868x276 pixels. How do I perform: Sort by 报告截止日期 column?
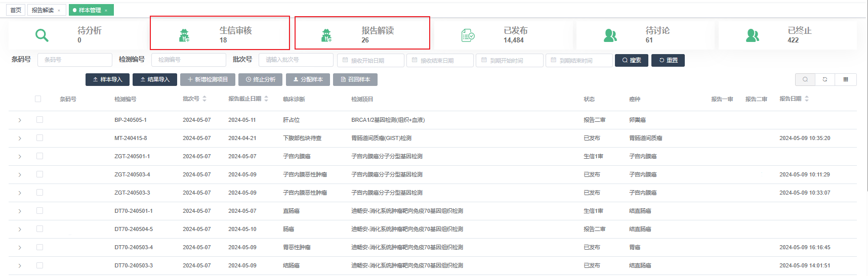click(x=266, y=99)
